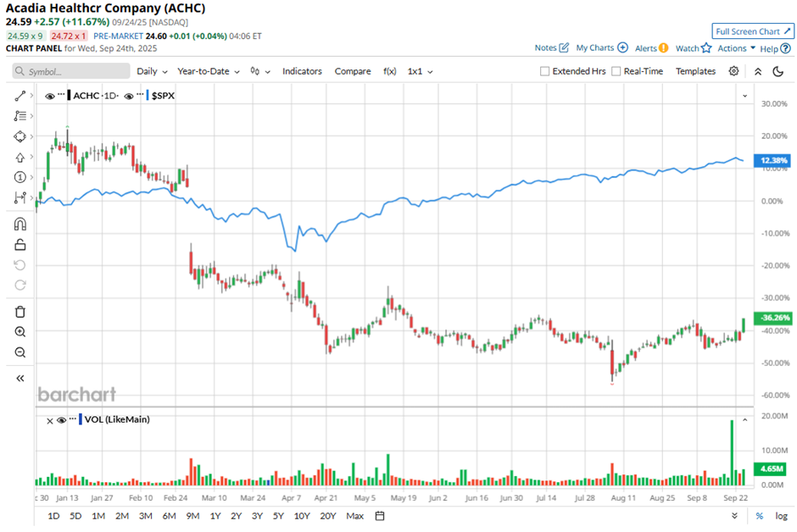Open the date range calendar picker
797x532 pixels.
[x=380, y=516]
